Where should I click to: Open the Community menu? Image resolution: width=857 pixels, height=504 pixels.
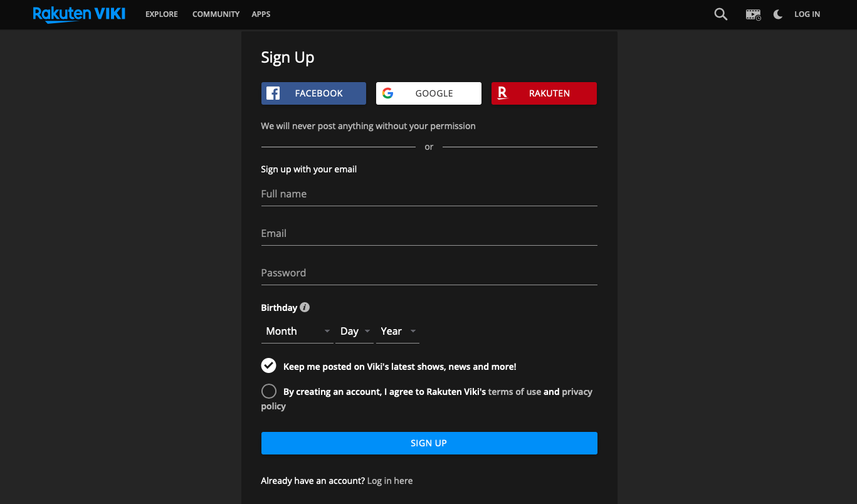click(216, 14)
